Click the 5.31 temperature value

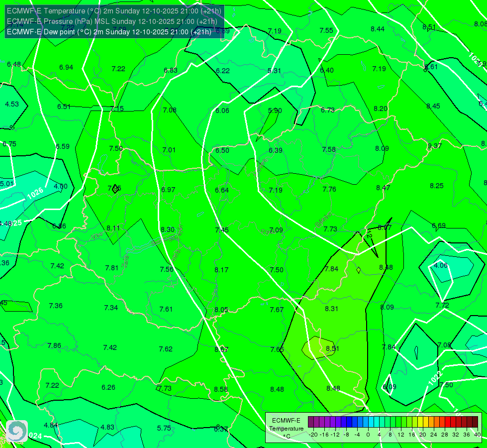(x=274, y=71)
